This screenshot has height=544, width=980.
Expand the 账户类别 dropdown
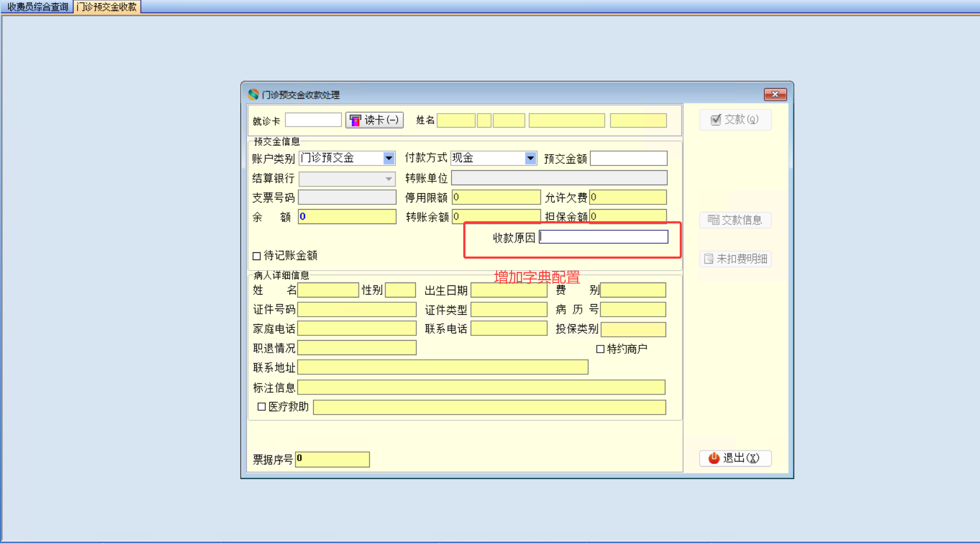tap(389, 158)
